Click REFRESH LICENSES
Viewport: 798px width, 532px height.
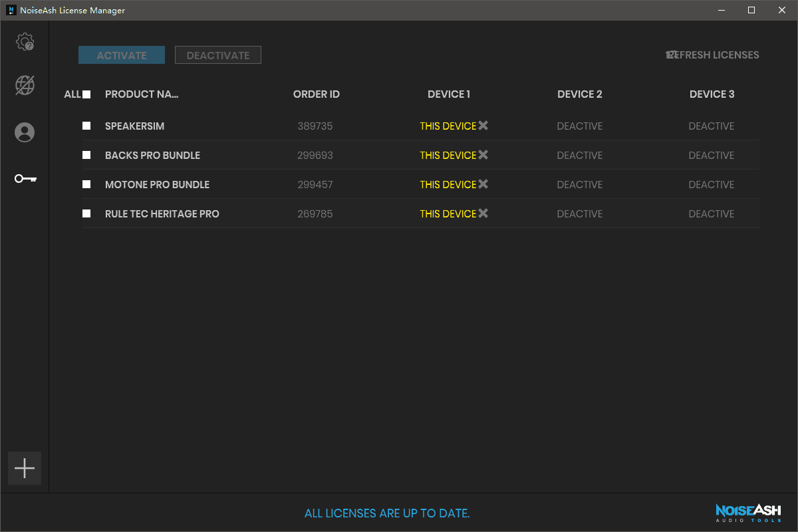click(x=712, y=55)
